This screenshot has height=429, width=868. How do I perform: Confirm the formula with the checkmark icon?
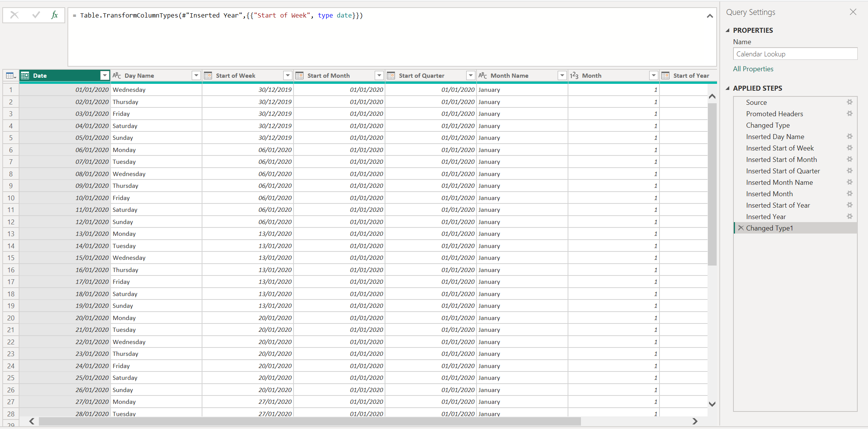tap(35, 15)
